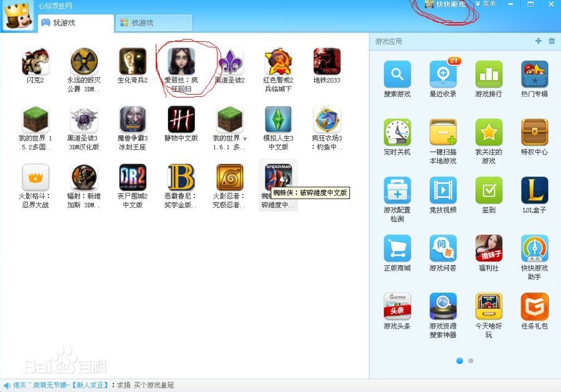The height and width of the screenshot is (392, 561).
Task: Launch 恶霸鲁尼:奖学金版 game
Action: 181,177
